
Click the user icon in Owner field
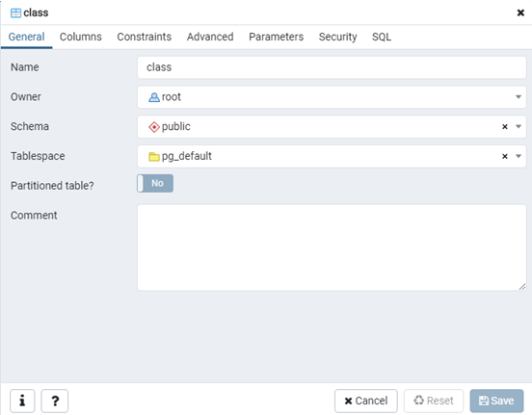(x=154, y=97)
